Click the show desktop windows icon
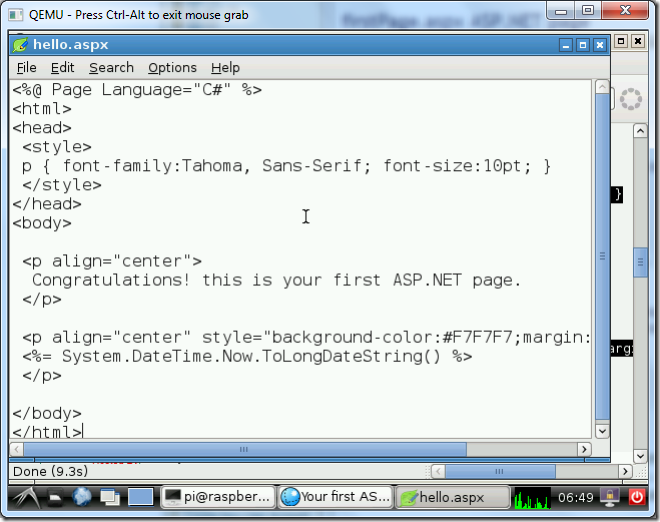The height and width of the screenshot is (522, 660). [110, 498]
